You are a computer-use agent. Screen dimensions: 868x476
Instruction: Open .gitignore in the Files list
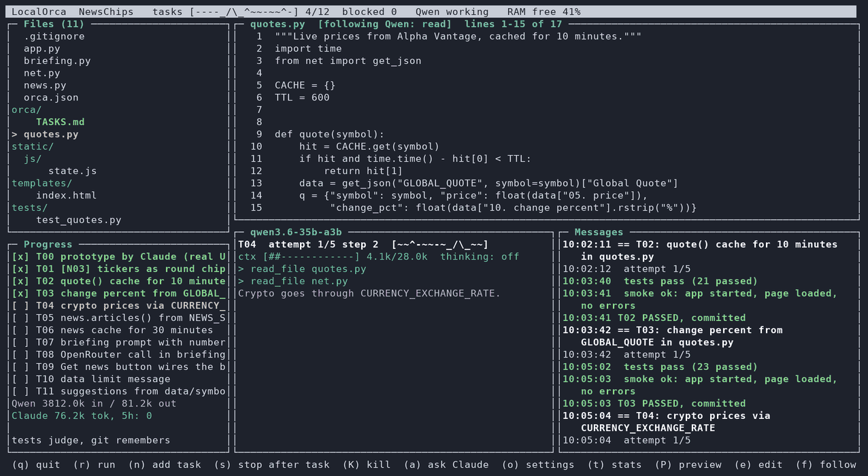tap(54, 36)
